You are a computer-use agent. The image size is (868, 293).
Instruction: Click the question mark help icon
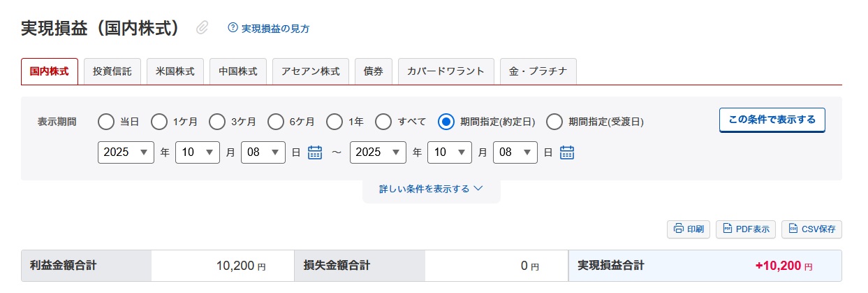pos(233,28)
